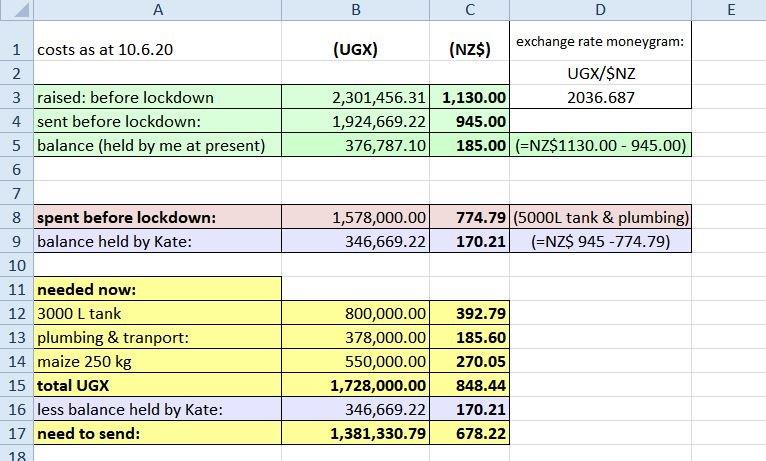Click column C header

click(x=470, y=10)
